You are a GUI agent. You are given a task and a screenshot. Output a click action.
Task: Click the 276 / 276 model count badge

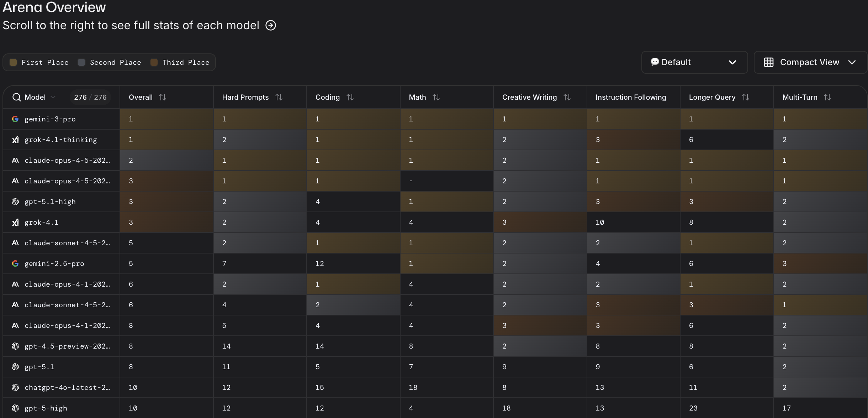90,97
